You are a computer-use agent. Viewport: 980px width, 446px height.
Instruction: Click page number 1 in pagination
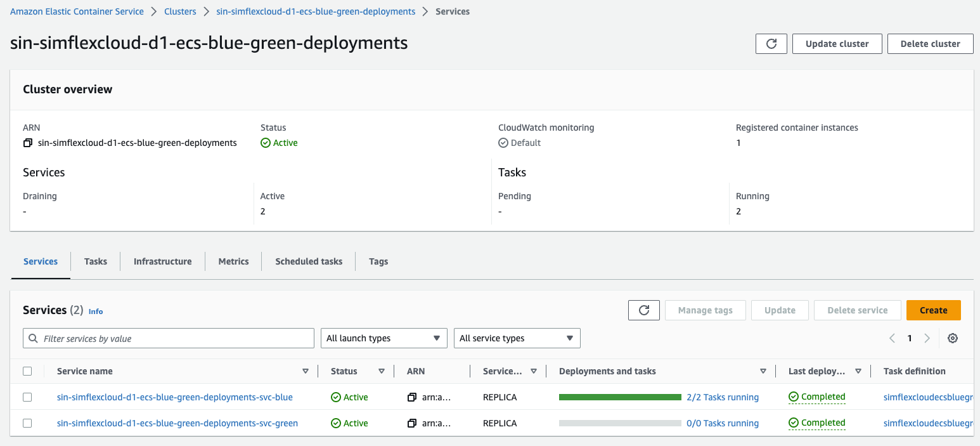click(x=910, y=338)
